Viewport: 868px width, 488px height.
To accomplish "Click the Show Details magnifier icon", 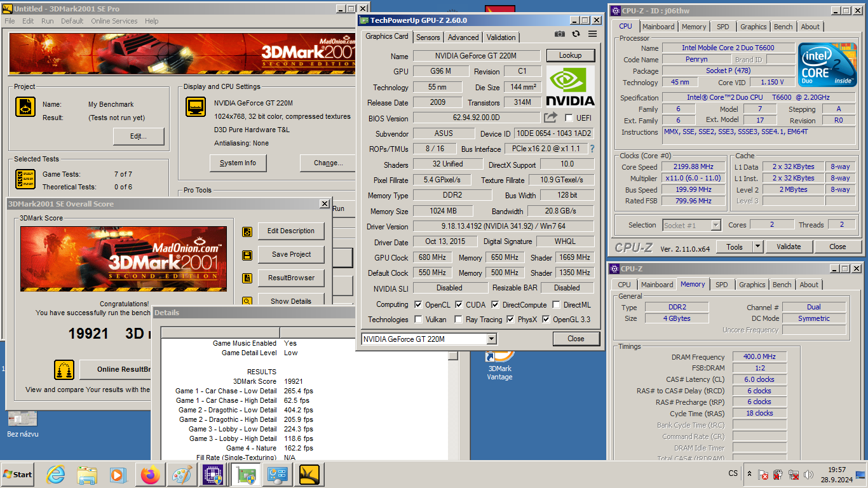I will pyautogui.click(x=247, y=301).
